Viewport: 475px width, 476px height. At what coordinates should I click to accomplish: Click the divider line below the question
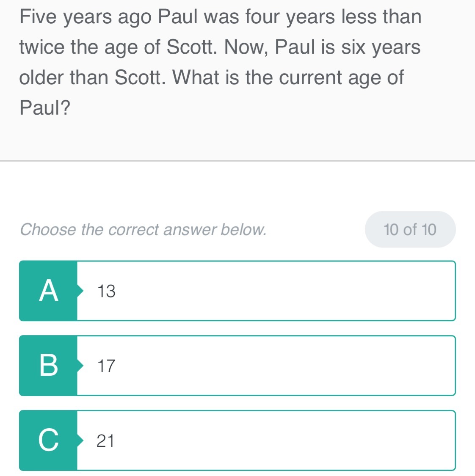tap(237, 161)
